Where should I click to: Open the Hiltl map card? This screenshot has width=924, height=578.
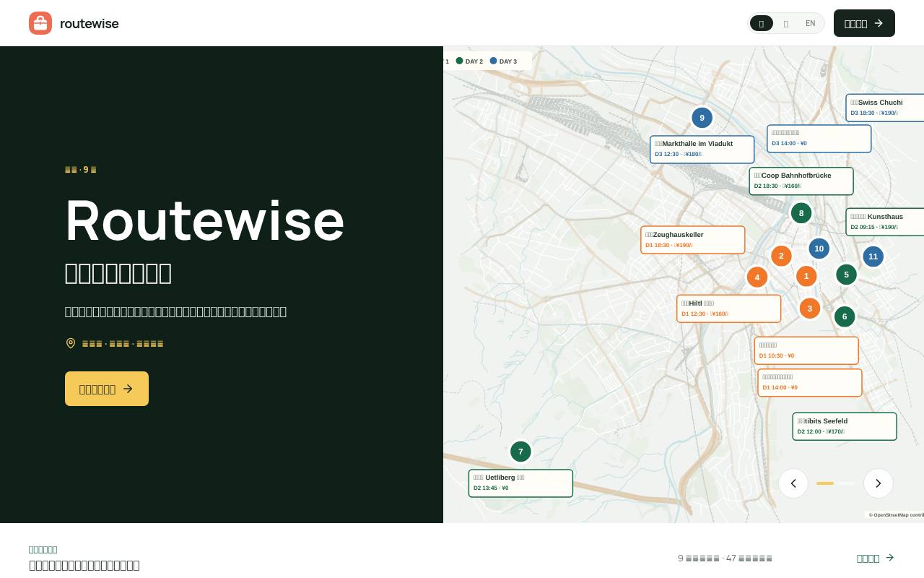(729, 309)
